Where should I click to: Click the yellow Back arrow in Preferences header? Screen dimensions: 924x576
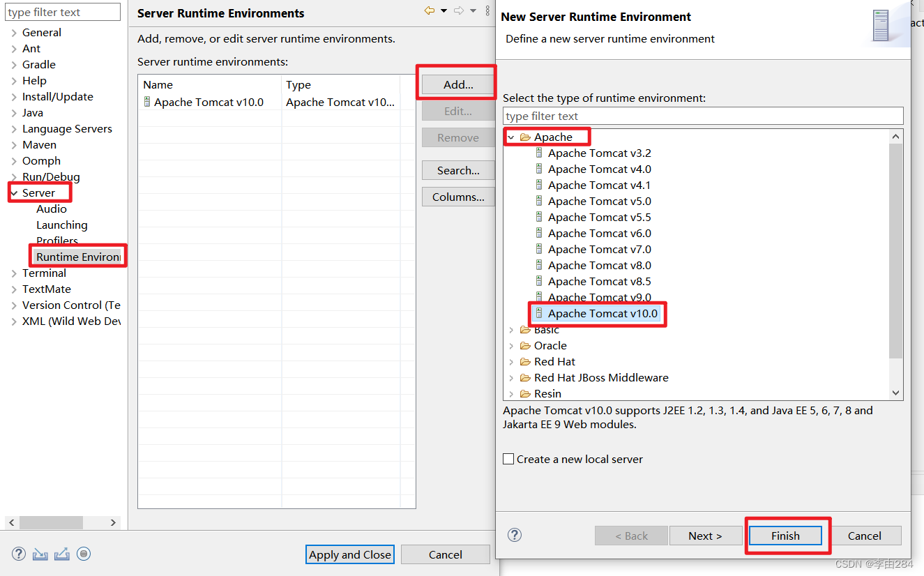tap(430, 10)
